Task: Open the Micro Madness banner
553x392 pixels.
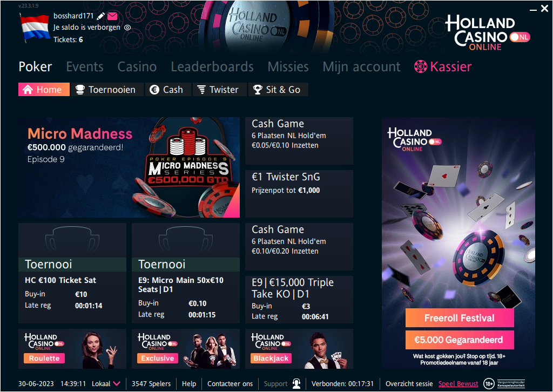Action: pos(129,167)
